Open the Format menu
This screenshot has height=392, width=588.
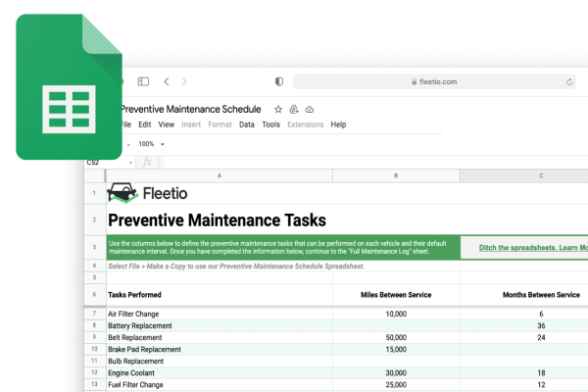[x=220, y=124]
